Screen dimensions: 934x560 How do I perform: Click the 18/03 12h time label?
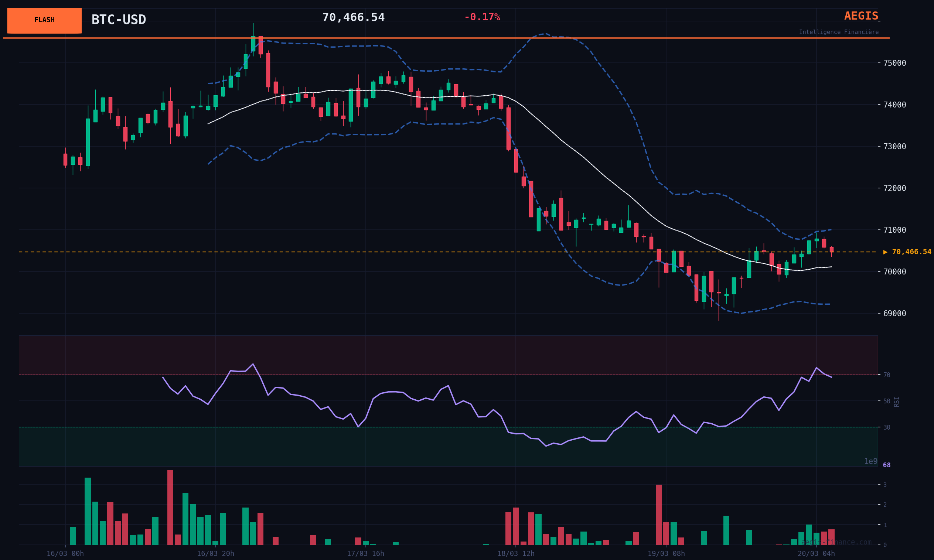coord(515,554)
